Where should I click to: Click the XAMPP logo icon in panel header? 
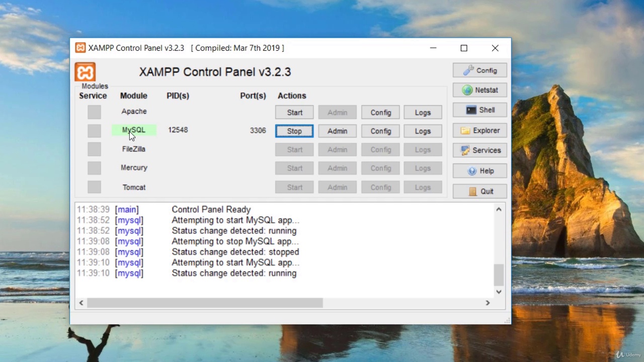[85, 72]
